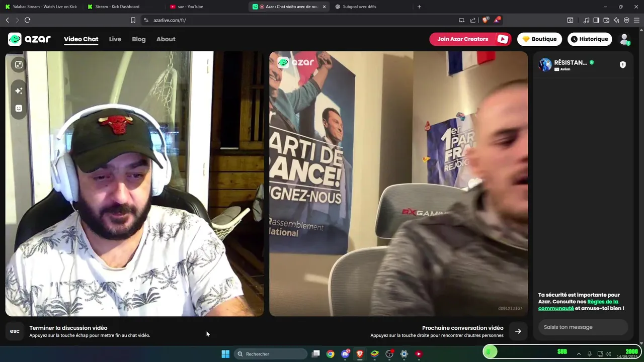
Task: Switch to sav - YouTube tab
Action: (206, 7)
